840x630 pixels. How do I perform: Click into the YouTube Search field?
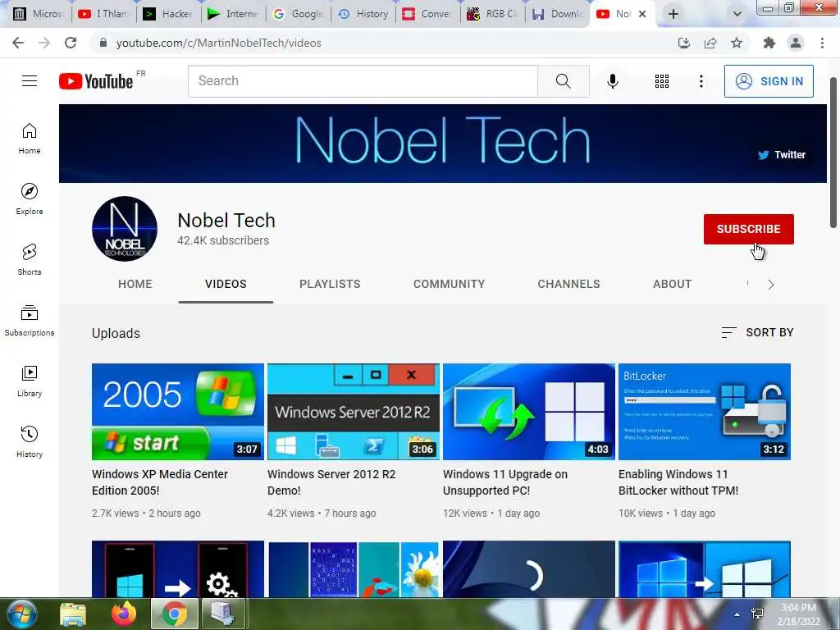pos(363,81)
